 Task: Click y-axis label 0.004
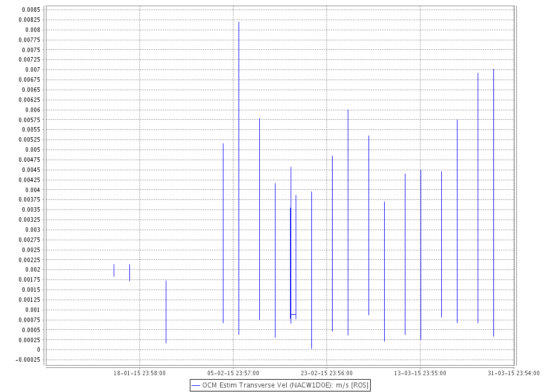tap(33, 190)
